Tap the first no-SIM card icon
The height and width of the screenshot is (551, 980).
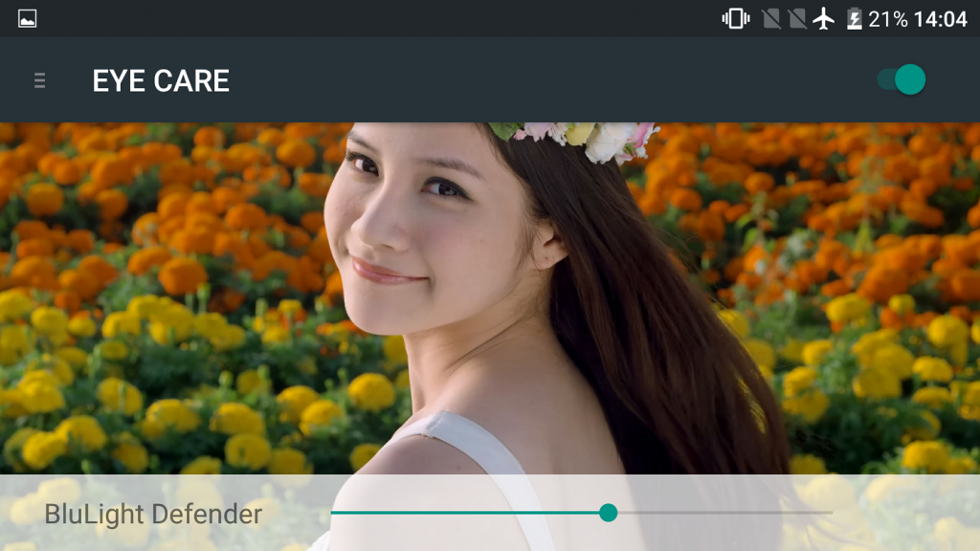(x=771, y=19)
